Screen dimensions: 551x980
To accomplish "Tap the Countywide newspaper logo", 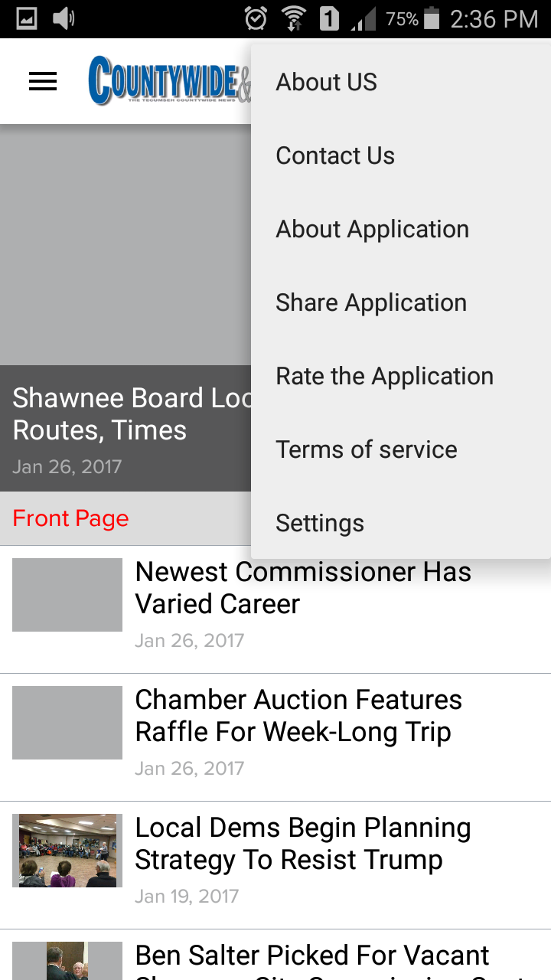I will [168, 80].
